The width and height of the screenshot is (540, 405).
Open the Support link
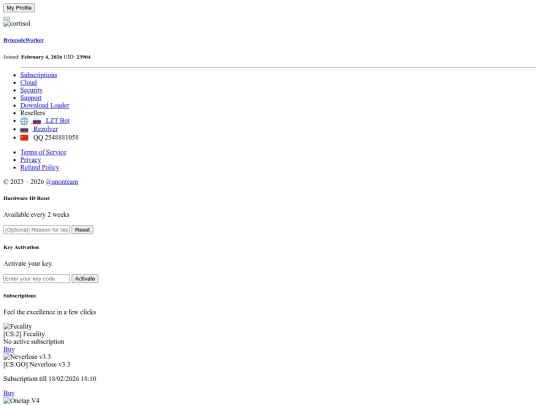[31, 98]
